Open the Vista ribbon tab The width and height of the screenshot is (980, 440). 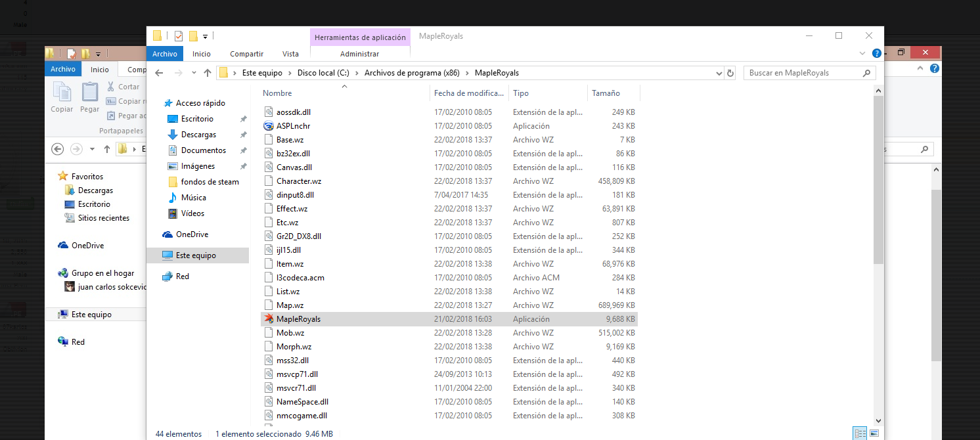coord(290,54)
